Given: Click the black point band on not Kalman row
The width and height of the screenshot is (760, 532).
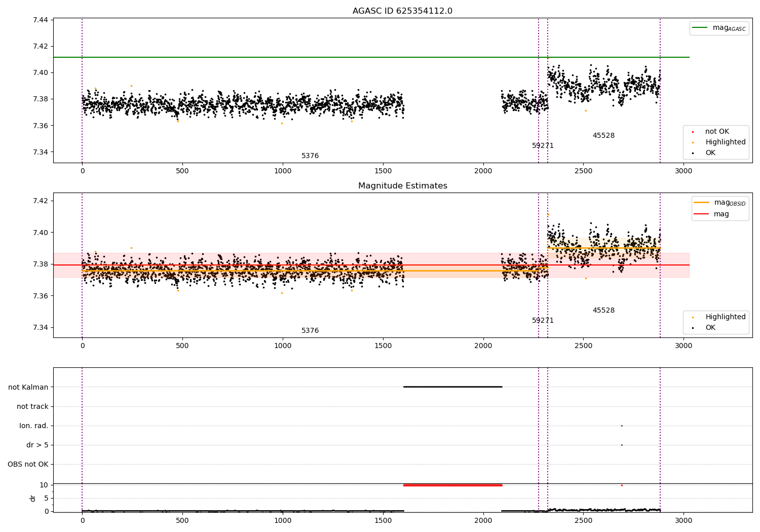Looking at the screenshot, I should tap(452, 387).
